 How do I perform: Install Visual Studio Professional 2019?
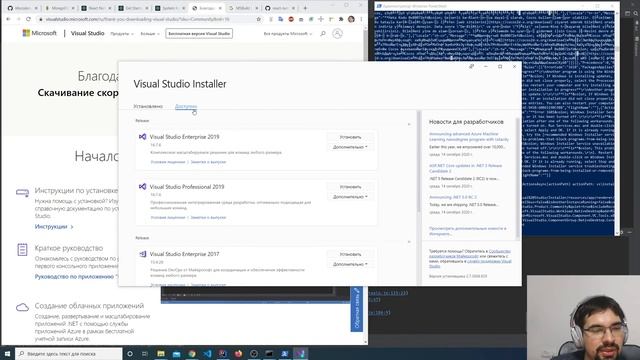point(350,187)
